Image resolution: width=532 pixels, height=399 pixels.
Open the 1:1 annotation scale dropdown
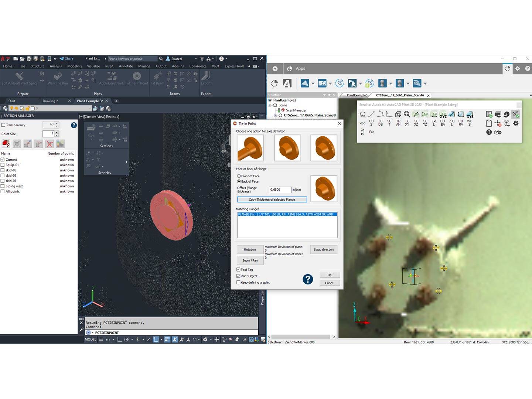pos(196,339)
